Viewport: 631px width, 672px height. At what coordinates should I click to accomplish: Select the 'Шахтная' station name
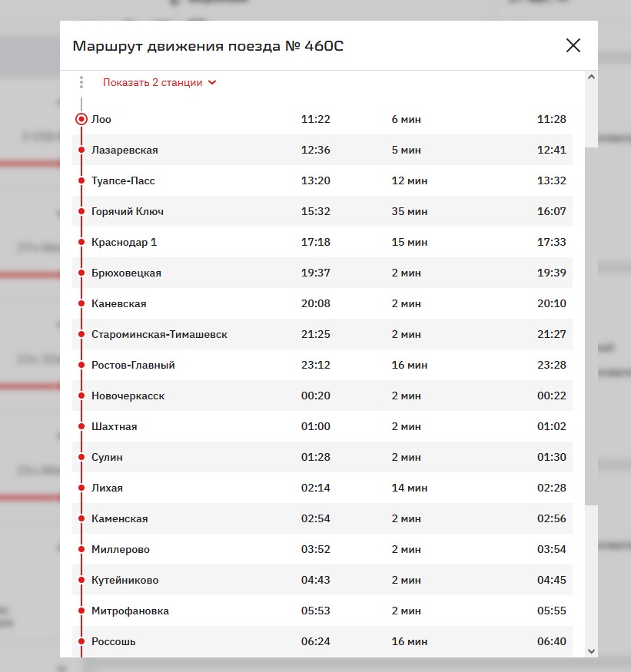(x=115, y=426)
